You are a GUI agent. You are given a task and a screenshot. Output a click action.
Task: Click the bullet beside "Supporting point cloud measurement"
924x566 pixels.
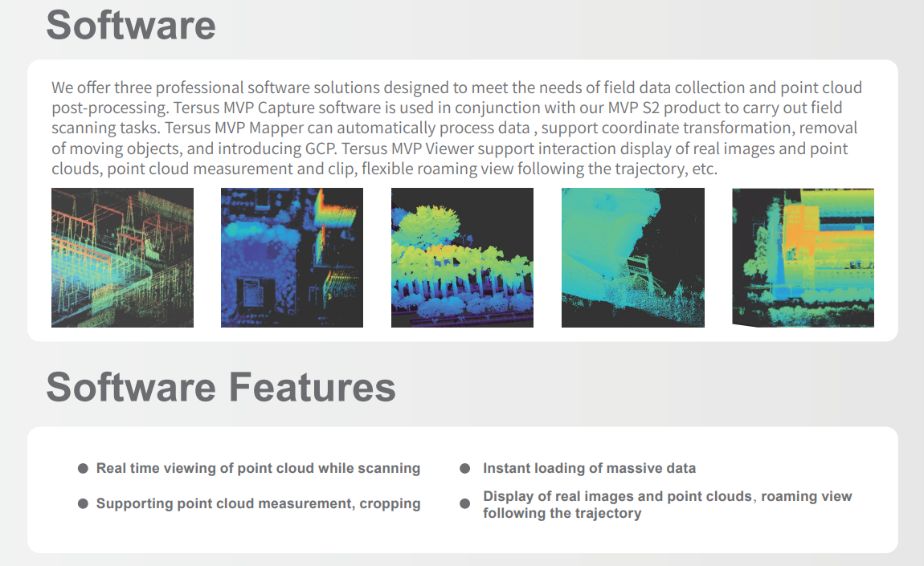click(83, 503)
